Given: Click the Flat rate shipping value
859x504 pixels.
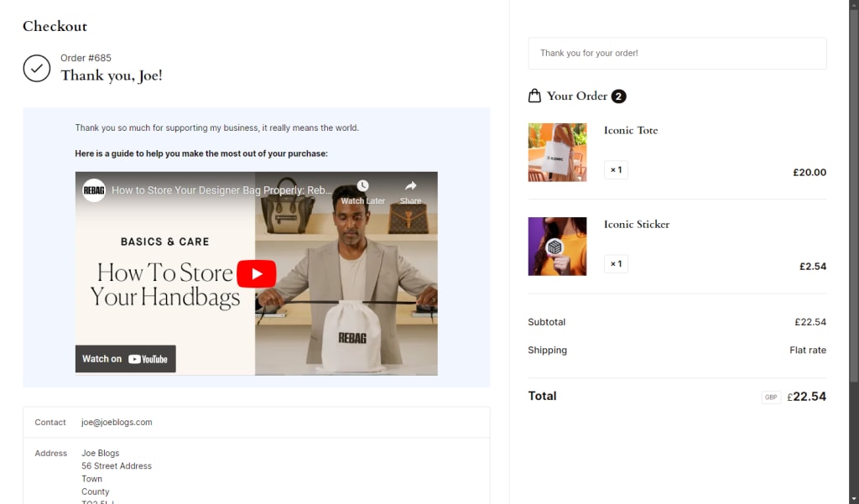Looking at the screenshot, I should click(808, 350).
